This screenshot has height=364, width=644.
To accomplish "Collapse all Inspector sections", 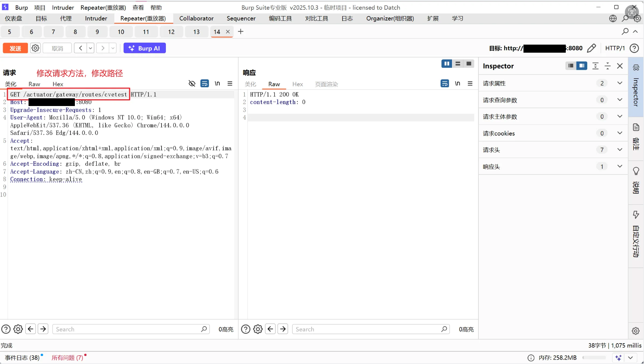I will click(607, 66).
